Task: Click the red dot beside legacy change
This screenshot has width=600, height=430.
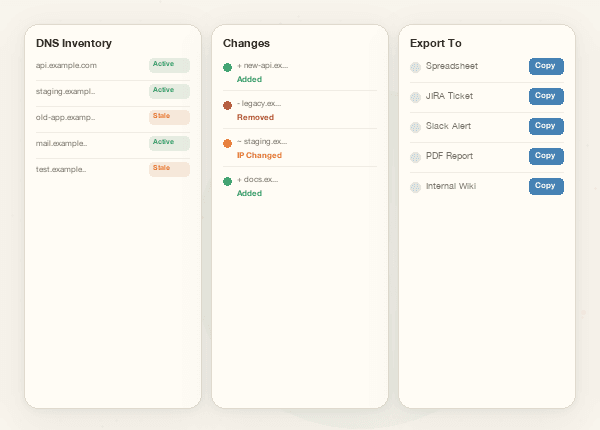Action: tap(228, 105)
